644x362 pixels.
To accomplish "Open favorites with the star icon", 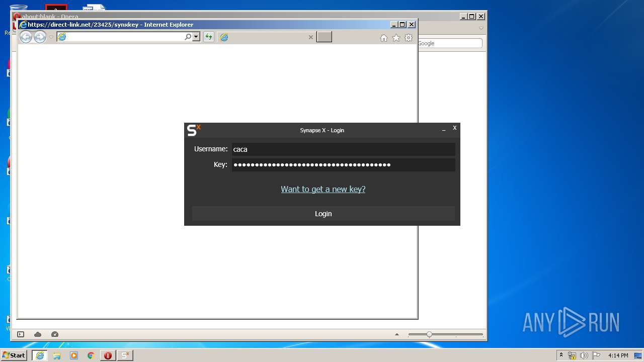I will [x=396, y=38].
